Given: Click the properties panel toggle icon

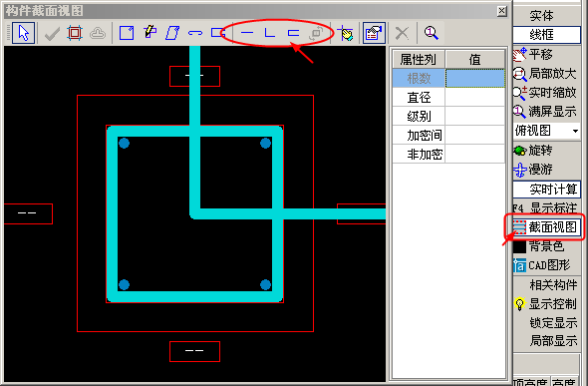Looking at the screenshot, I should 374,33.
